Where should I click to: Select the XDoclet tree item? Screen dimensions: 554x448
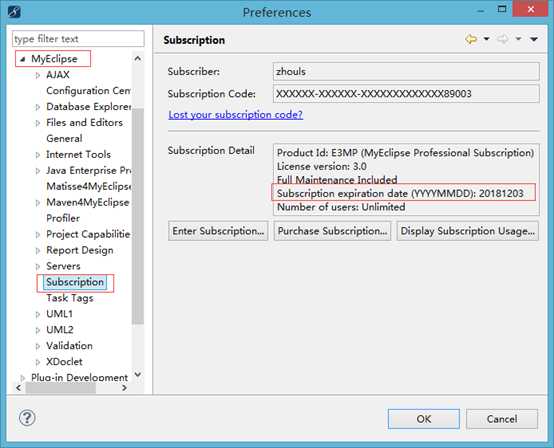click(x=64, y=362)
